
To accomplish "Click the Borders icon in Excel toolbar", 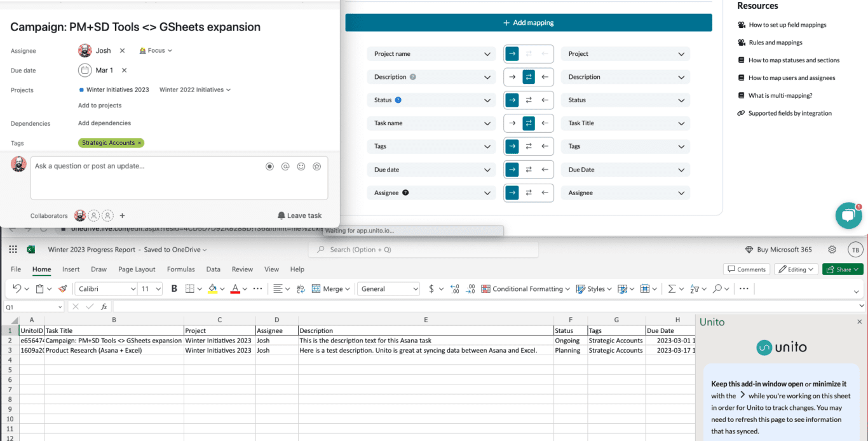I will 189,288.
